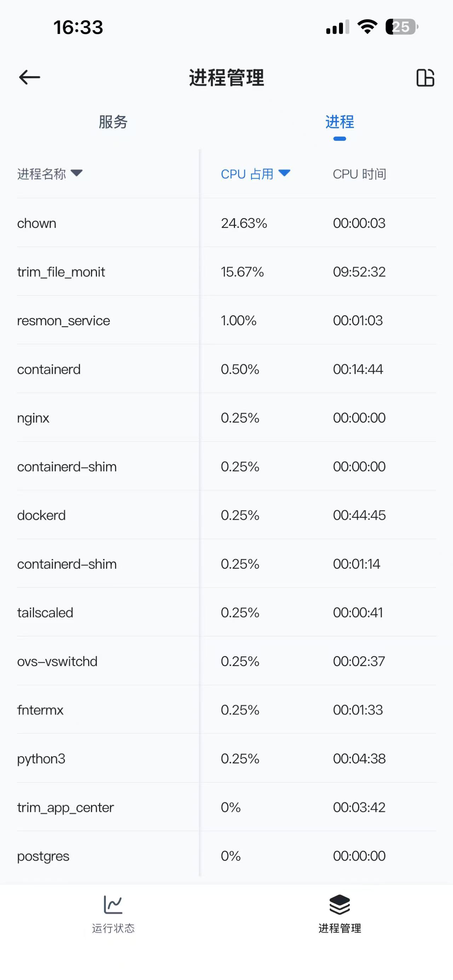The width and height of the screenshot is (453, 980).
Task: Tap the 进程管理 layers icon
Action: 339,905
